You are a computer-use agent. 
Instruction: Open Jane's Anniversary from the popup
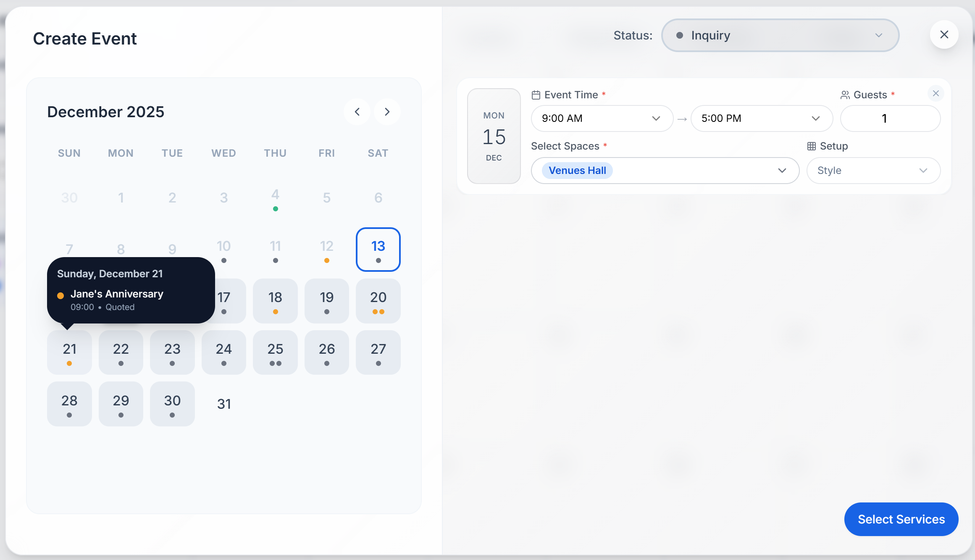(117, 294)
